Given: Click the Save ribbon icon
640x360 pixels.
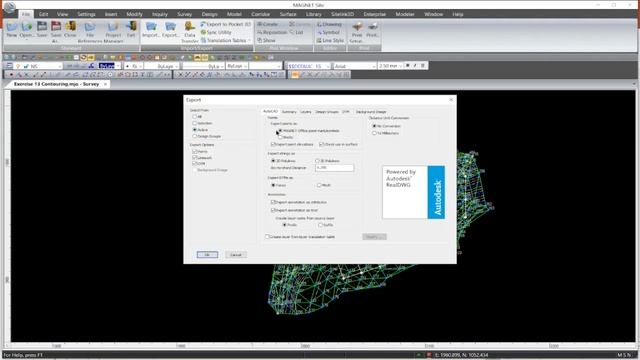Looking at the screenshot, I should pyautogui.click(x=42, y=29).
